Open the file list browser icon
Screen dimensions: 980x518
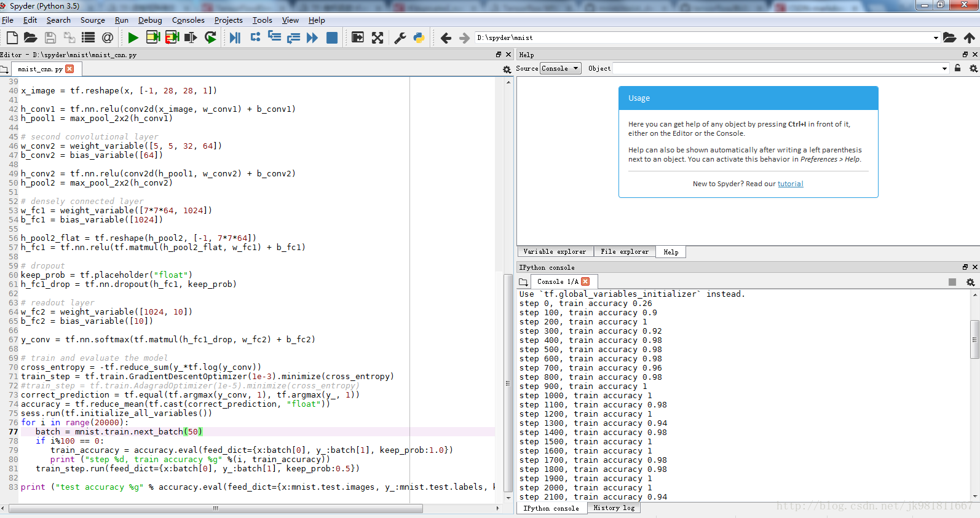[x=89, y=37]
